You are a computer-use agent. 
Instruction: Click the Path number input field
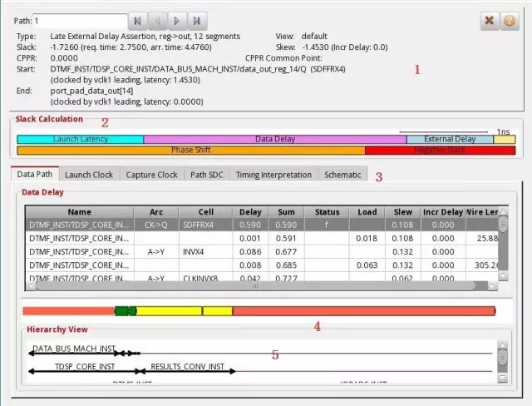80,21
